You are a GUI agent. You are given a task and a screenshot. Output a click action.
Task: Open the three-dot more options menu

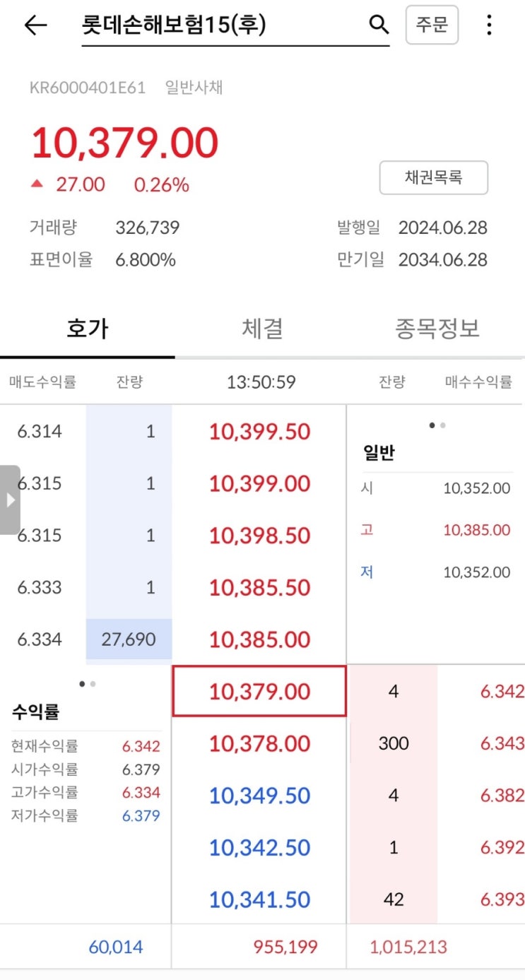tap(489, 25)
